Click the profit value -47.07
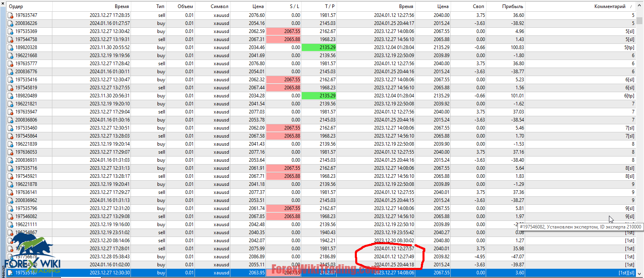Screen dimensions: 644x278 point(517,257)
